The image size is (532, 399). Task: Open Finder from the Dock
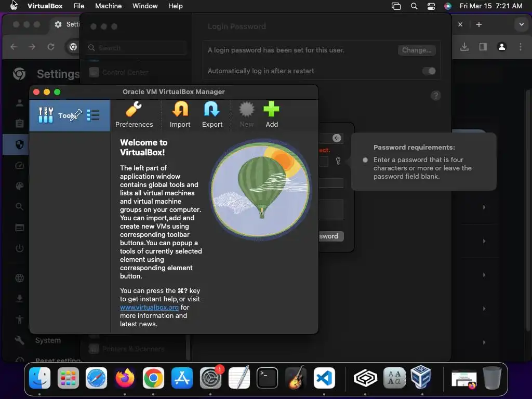tap(39, 378)
